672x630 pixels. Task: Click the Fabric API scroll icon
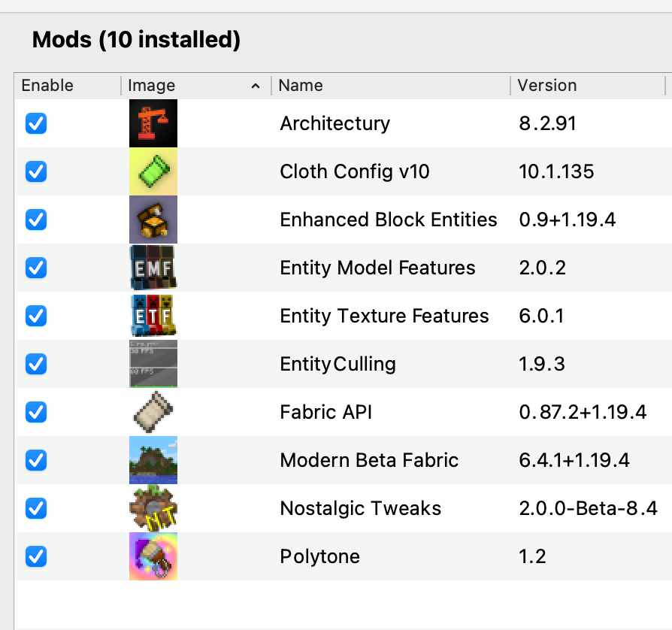tap(153, 412)
